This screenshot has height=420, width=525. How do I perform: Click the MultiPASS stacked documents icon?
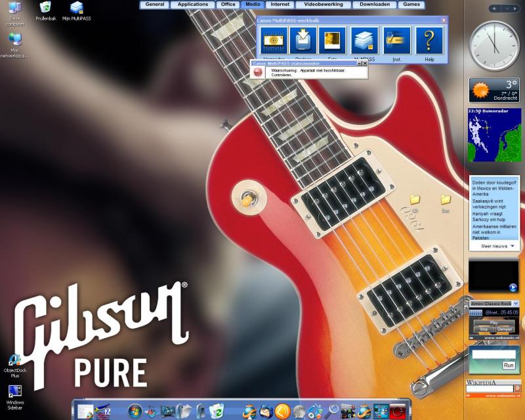pyautogui.click(x=364, y=41)
